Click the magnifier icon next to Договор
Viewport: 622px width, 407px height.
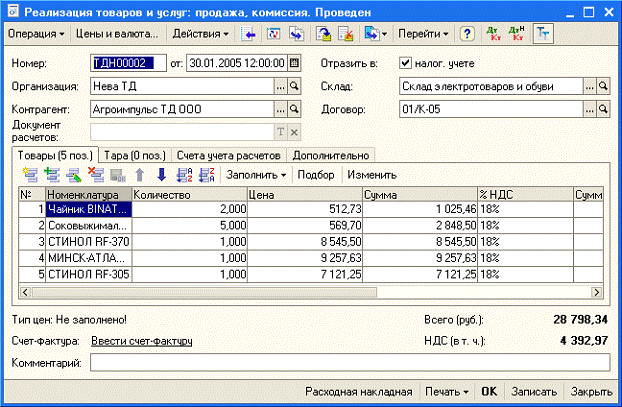coord(602,109)
